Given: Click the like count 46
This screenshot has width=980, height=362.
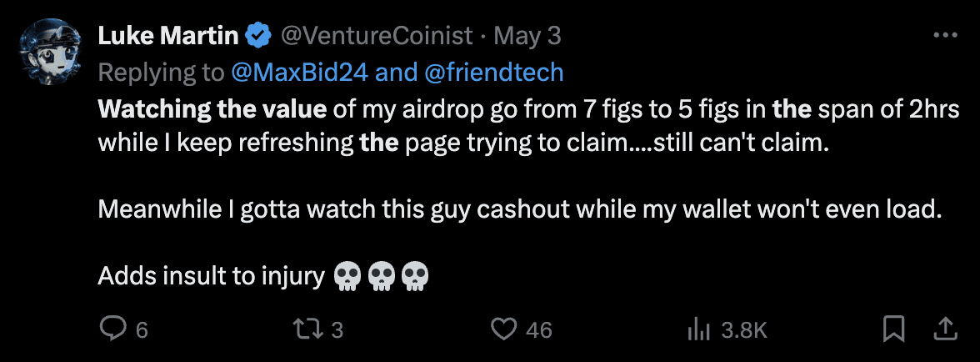Looking at the screenshot, I should point(539,330).
